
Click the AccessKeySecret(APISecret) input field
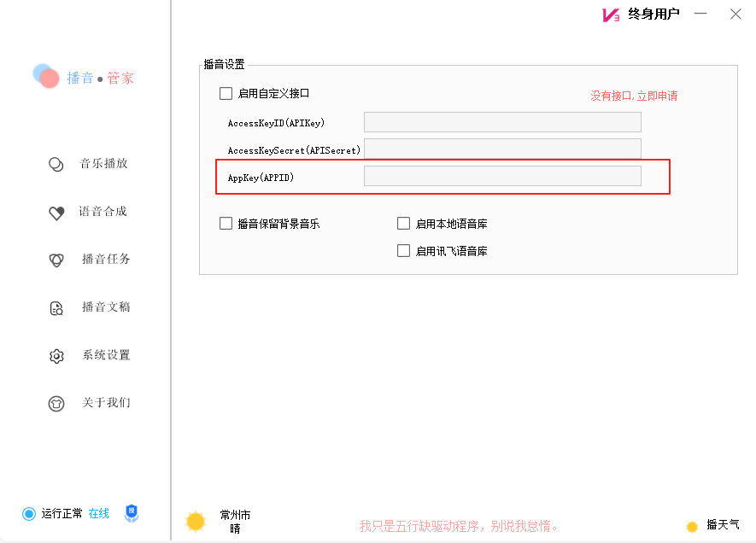pos(502,149)
